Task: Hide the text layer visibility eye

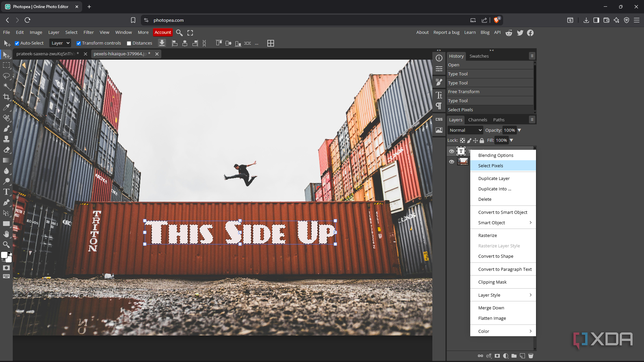Action: click(451, 152)
